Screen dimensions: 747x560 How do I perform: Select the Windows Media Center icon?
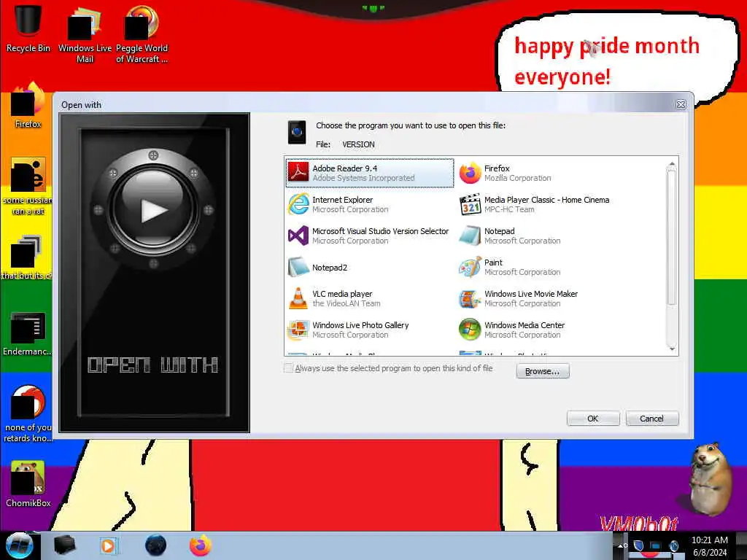[x=471, y=330]
